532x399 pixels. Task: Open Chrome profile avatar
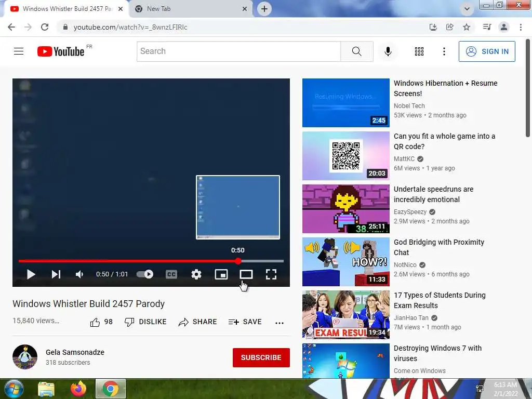point(504,27)
